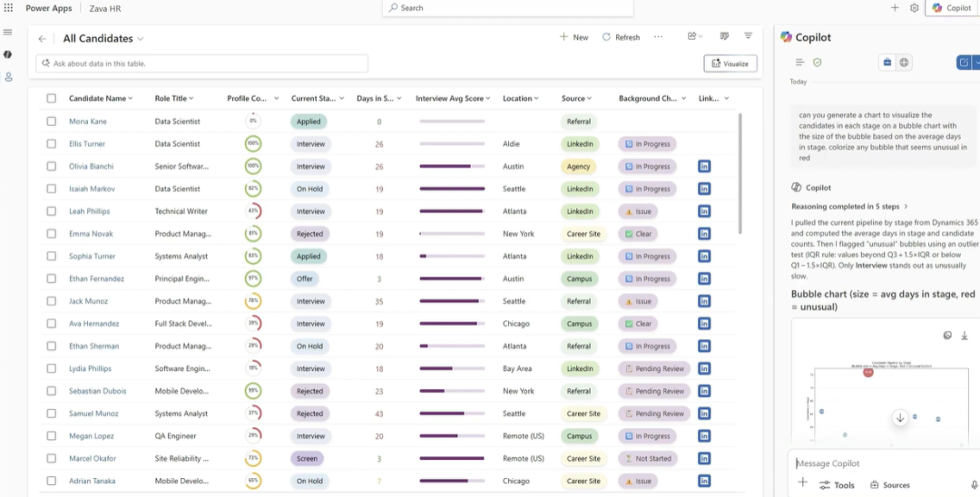Viewport: 980px width, 497px height.
Task: Open the Tools menu in Copilot
Action: (x=837, y=485)
